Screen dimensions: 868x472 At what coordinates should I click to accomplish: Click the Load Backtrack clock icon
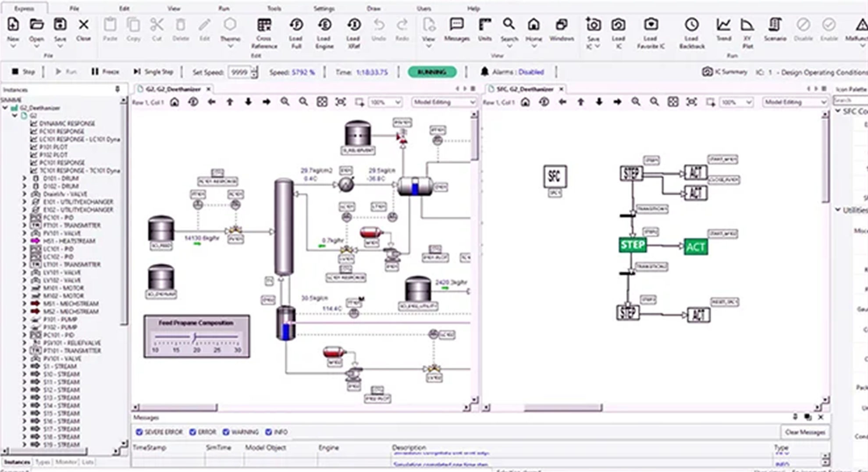692,25
